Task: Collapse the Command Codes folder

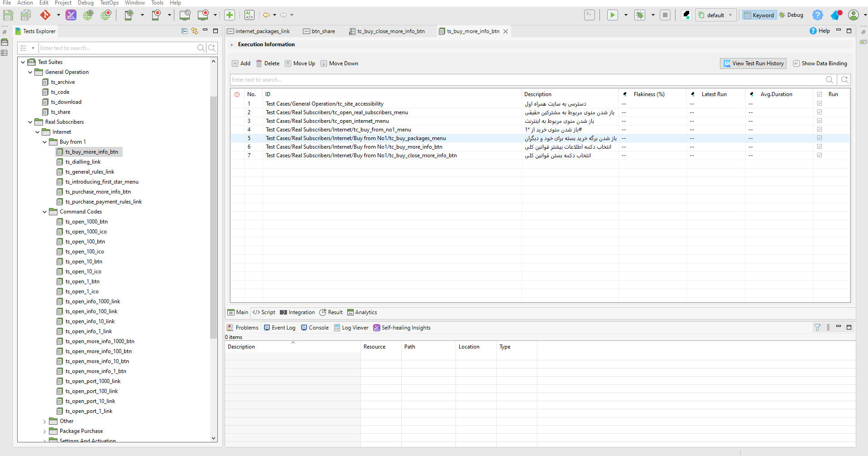Action: click(x=45, y=212)
